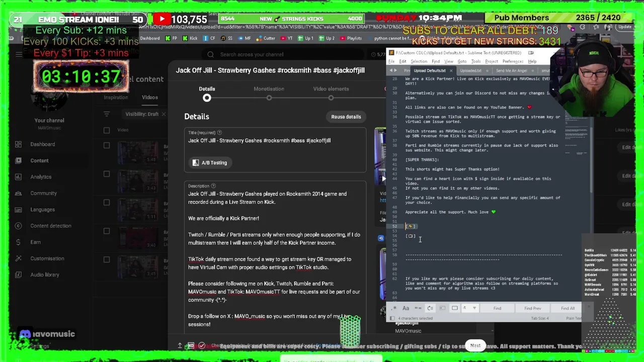Click the Reuse details button
Viewport: 644px width, 362px height.
[346, 117]
